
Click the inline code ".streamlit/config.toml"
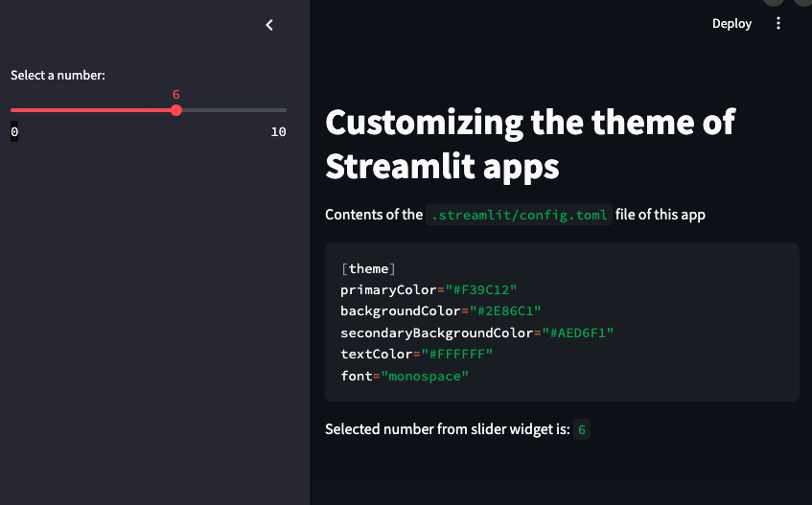tap(519, 215)
